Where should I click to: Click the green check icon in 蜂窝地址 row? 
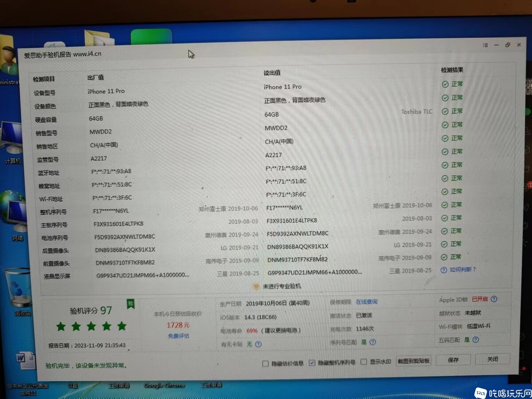tap(445, 178)
